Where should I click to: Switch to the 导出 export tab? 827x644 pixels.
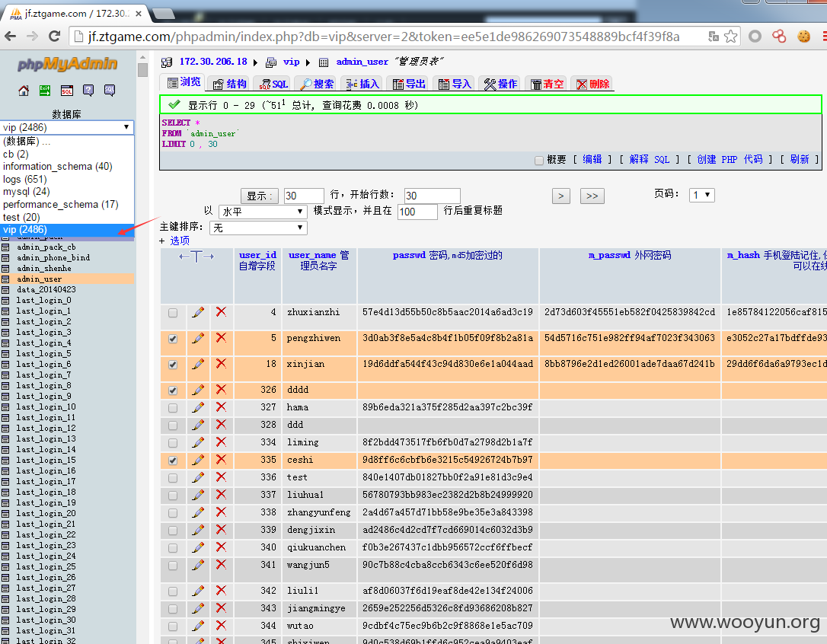(x=409, y=84)
